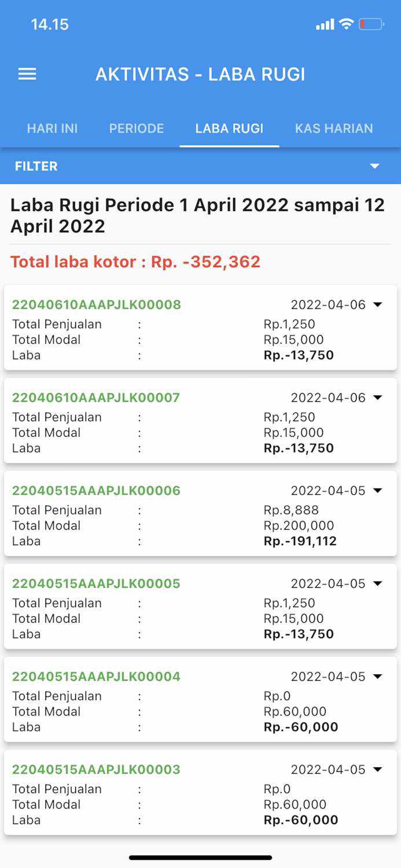Toggle open the 2022-04-06 entry for 00007
The width and height of the screenshot is (401, 868).
379,398
